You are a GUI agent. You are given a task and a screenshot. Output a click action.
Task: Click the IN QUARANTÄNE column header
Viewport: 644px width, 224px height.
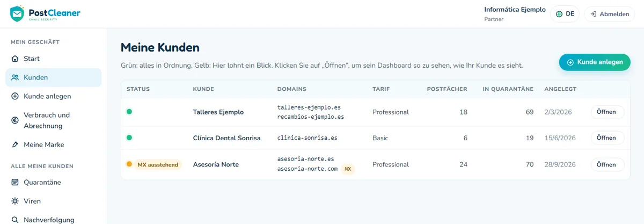(x=508, y=89)
